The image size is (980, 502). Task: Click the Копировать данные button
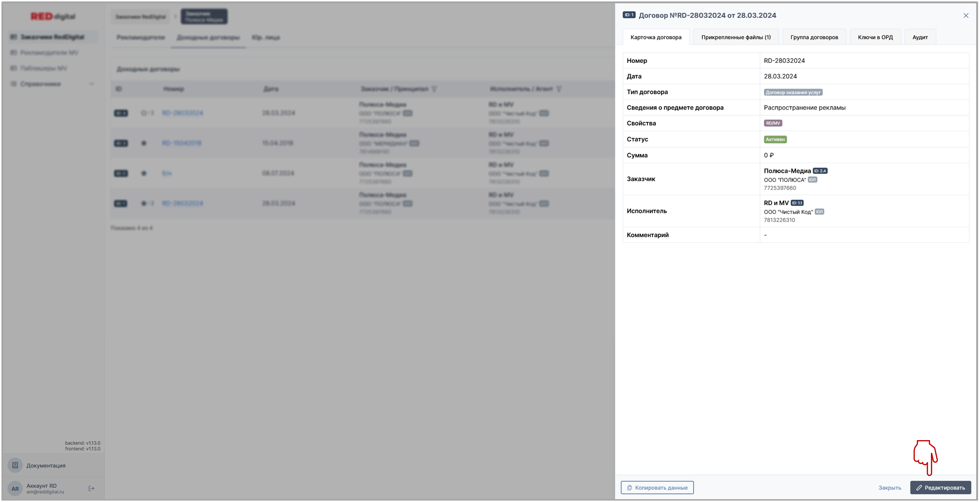click(x=657, y=487)
